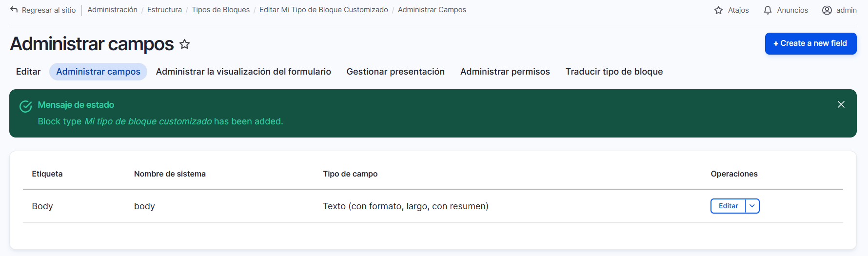Open Estructura breadcrumb link
This screenshot has height=256, width=868.
[x=164, y=10]
